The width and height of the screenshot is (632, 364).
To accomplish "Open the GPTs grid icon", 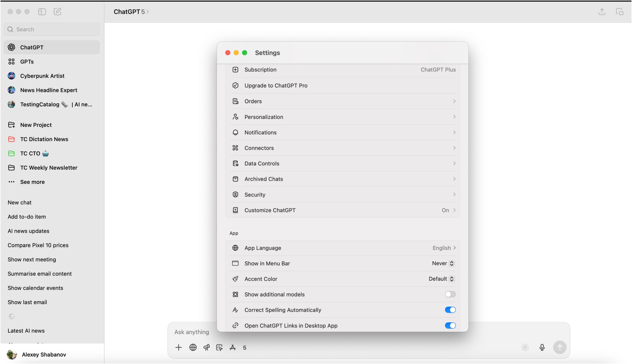I will coord(11,61).
